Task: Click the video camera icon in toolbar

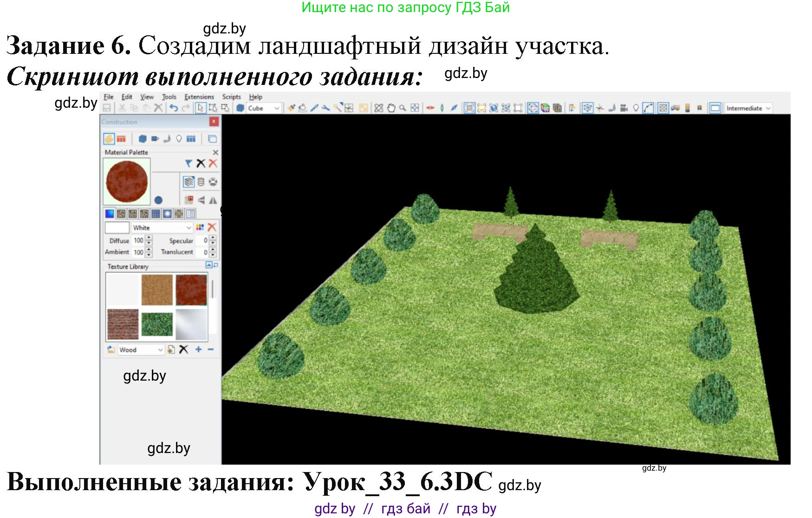Action: (624, 108)
